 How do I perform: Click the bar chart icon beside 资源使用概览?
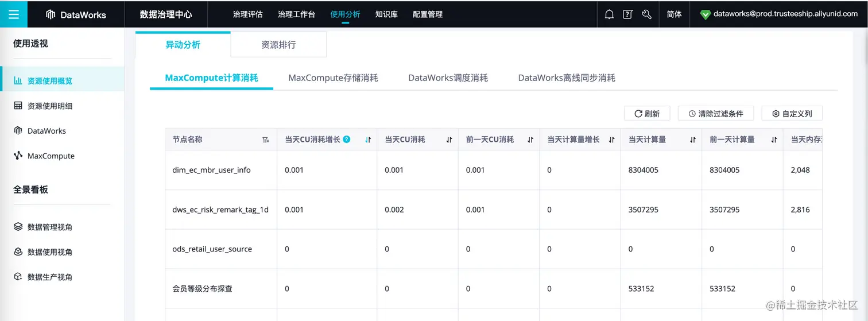pyautogui.click(x=18, y=80)
